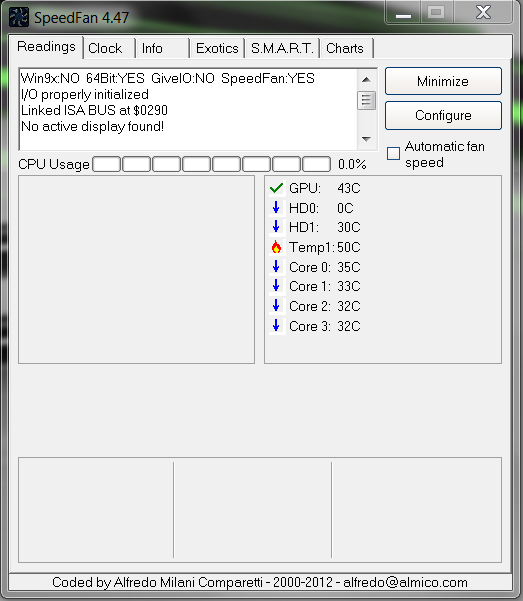Screen dimensions: 523x601
Task: Click the blue down arrow next to HD0
Action: pyautogui.click(x=276, y=207)
